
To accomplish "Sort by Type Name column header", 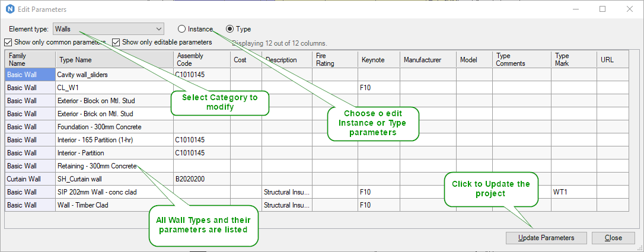I will [x=114, y=60].
